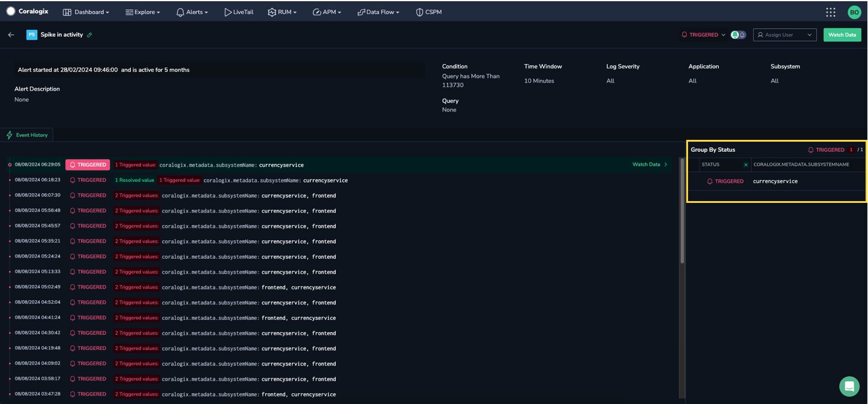The height and width of the screenshot is (404, 868).
Task: Click the Condition value Query has More Than
Action: [471, 80]
